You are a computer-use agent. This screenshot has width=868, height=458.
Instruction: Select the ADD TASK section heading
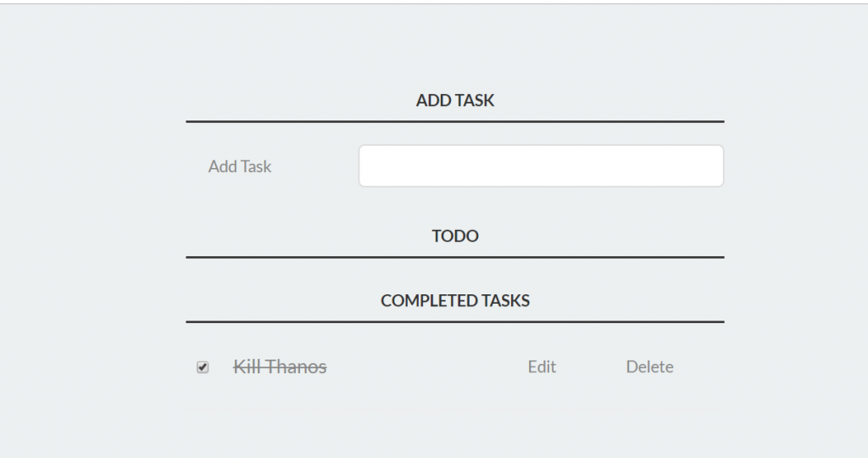coord(455,101)
